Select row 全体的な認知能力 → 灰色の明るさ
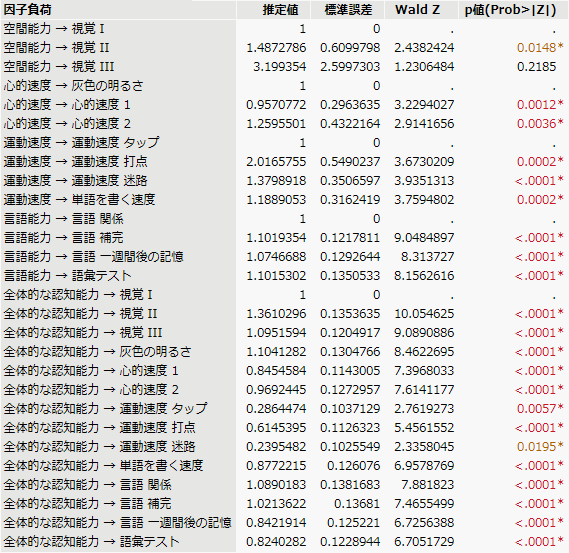The width and height of the screenshot is (569, 553). pyautogui.click(x=284, y=352)
